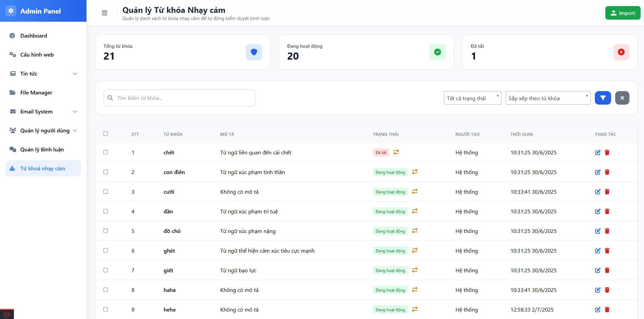Open edit icon for keyword "haha"
The width and height of the screenshot is (644, 319).
[x=598, y=290]
